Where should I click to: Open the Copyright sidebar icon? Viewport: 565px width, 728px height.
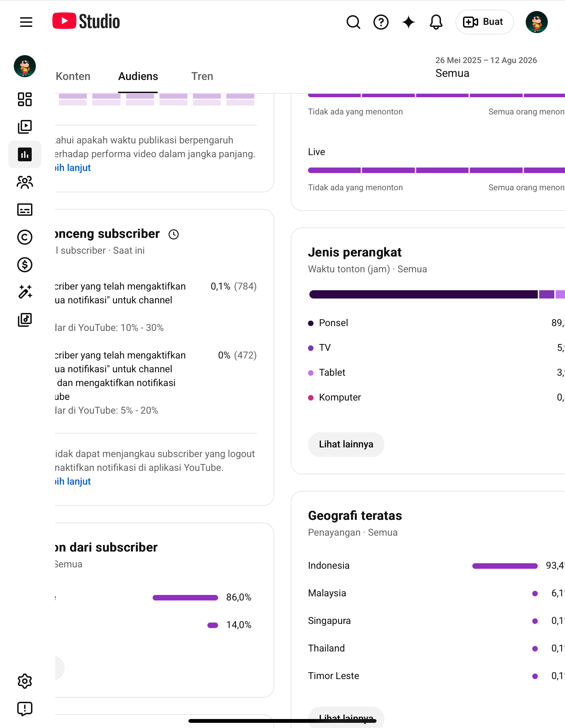[x=25, y=237]
